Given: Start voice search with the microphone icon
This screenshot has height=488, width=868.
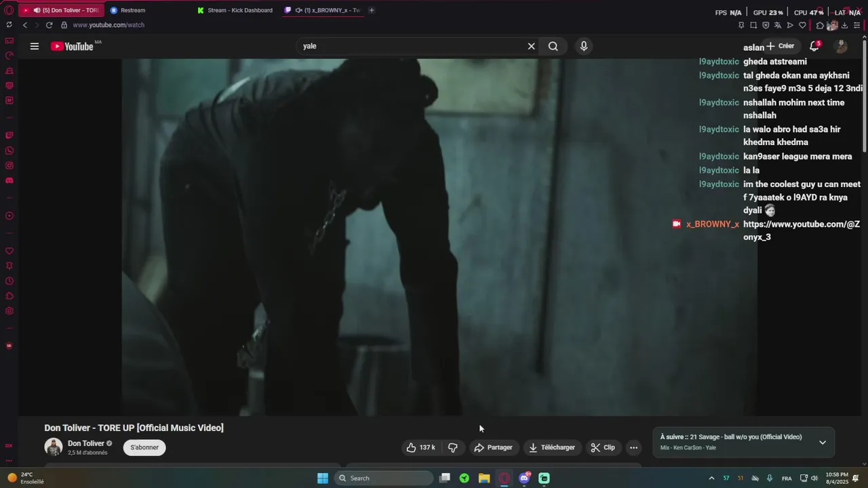Looking at the screenshot, I should coord(584,46).
